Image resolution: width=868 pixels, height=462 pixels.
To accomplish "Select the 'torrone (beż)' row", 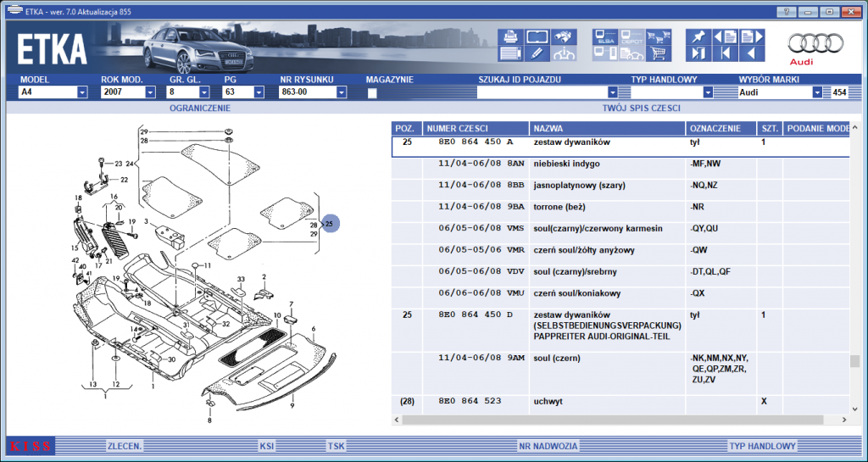I will pos(620,211).
